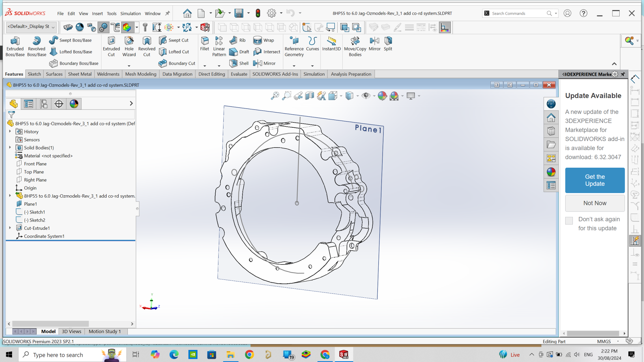
Task: Activate the Extruded Cut tool
Action: pyautogui.click(x=111, y=46)
